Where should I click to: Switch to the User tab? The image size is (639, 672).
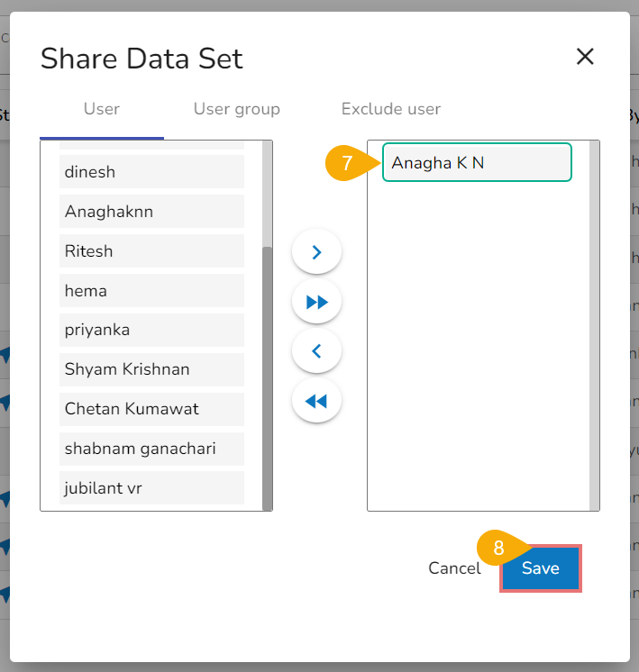(x=102, y=109)
